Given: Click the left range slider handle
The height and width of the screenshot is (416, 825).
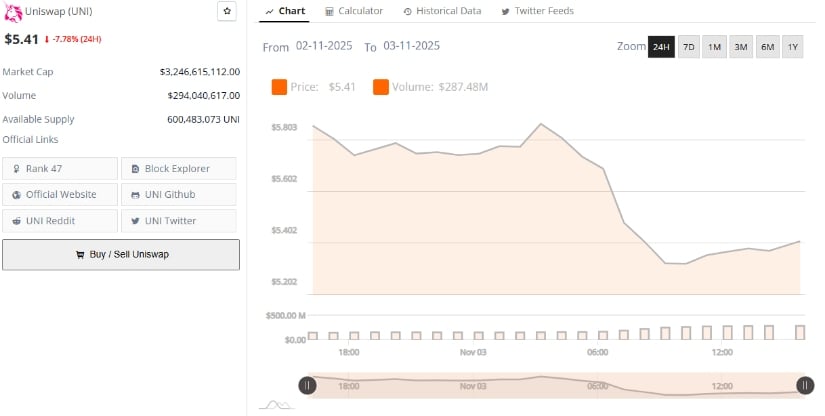Looking at the screenshot, I should pos(308,385).
